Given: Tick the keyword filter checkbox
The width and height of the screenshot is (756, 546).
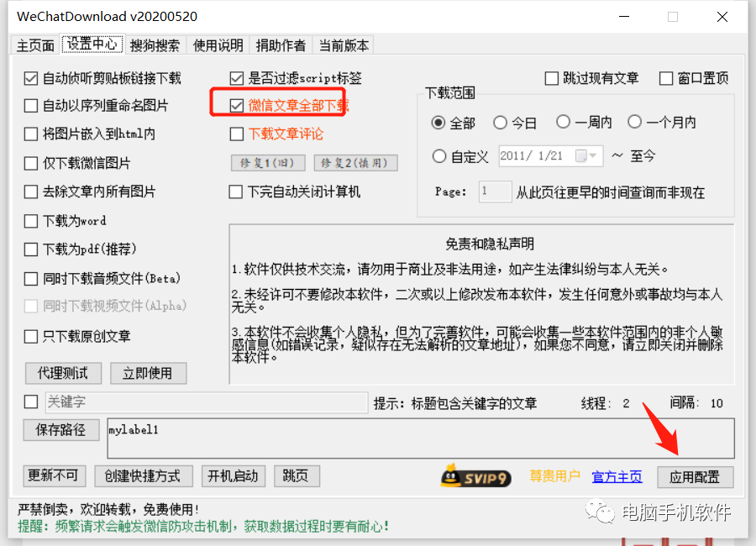Looking at the screenshot, I should [31, 402].
